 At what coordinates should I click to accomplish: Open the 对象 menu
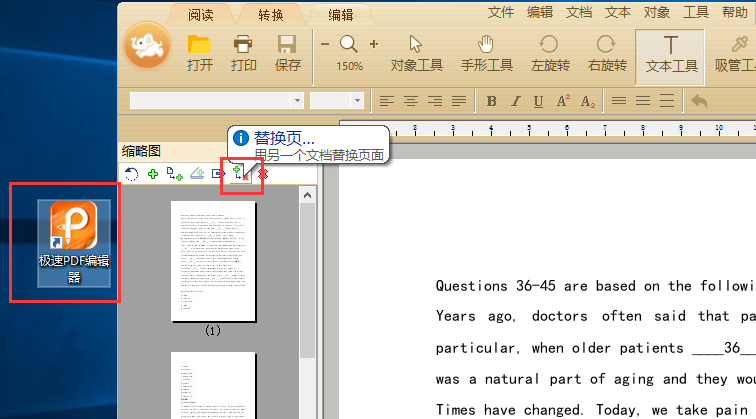657,12
